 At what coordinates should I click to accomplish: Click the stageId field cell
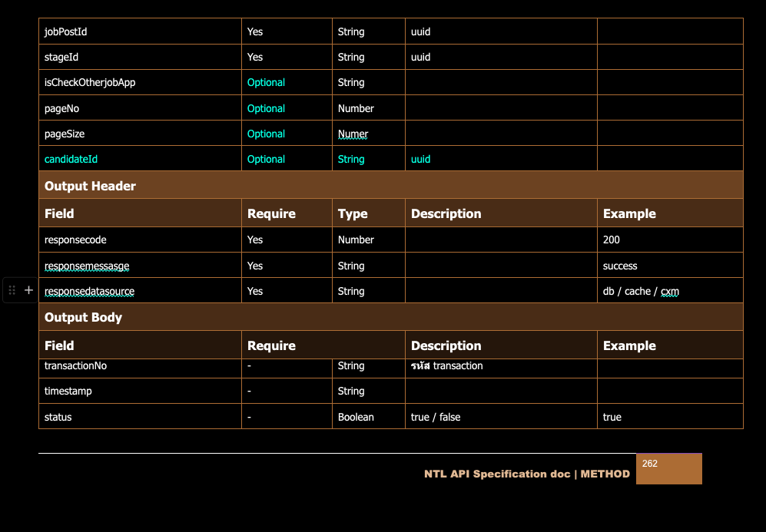pos(61,57)
